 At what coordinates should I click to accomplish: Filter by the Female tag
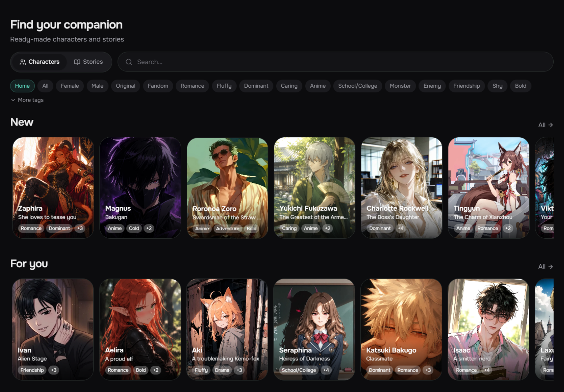tap(70, 86)
